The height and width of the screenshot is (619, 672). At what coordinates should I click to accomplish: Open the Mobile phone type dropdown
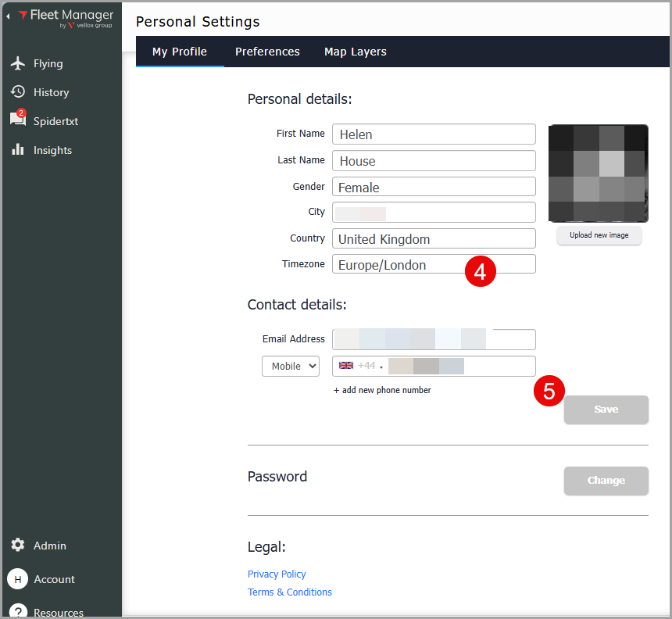point(291,366)
